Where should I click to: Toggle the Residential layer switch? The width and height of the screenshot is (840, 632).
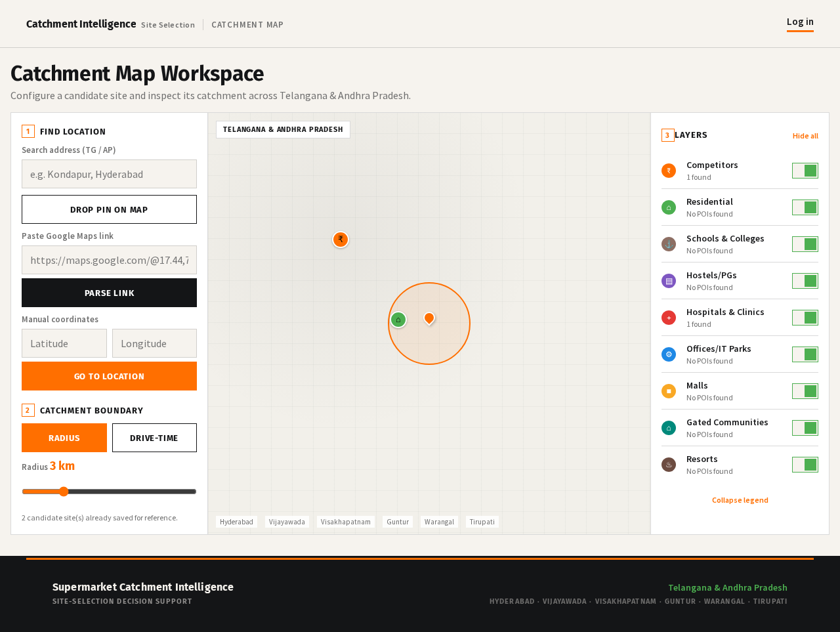click(x=805, y=207)
